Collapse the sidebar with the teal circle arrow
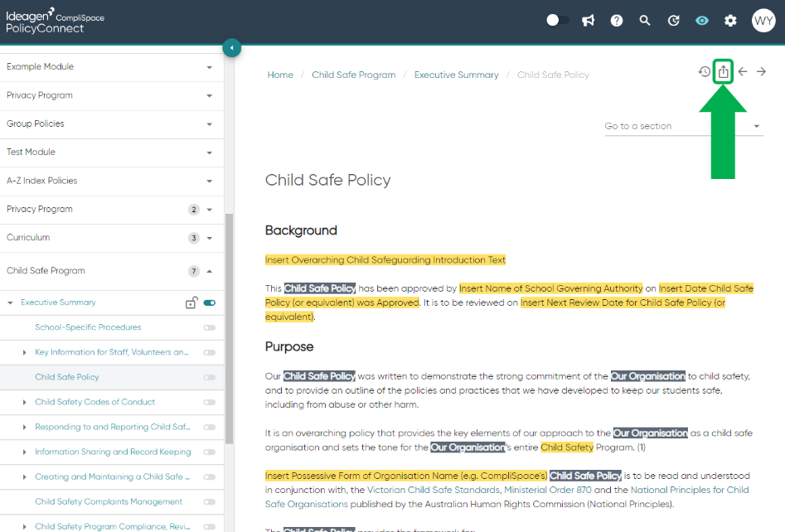Image resolution: width=785 pixels, height=532 pixels. pos(232,48)
